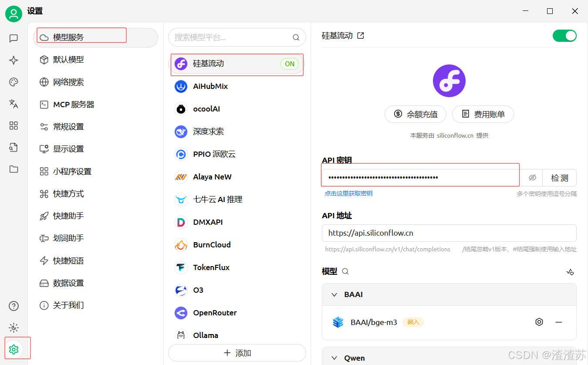Open 模型服务 settings menu
This screenshot has width=588, height=365.
95,37
